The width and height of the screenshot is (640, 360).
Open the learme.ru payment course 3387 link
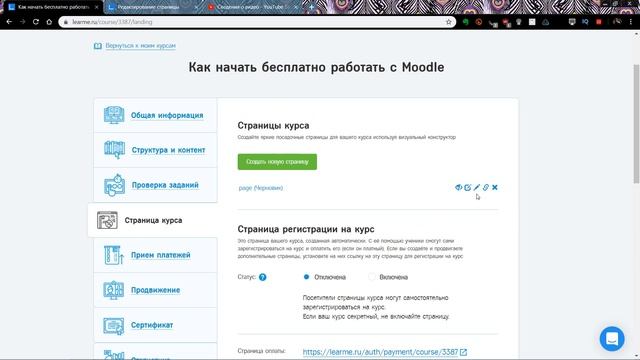pyautogui.click(x=380, y=352)
